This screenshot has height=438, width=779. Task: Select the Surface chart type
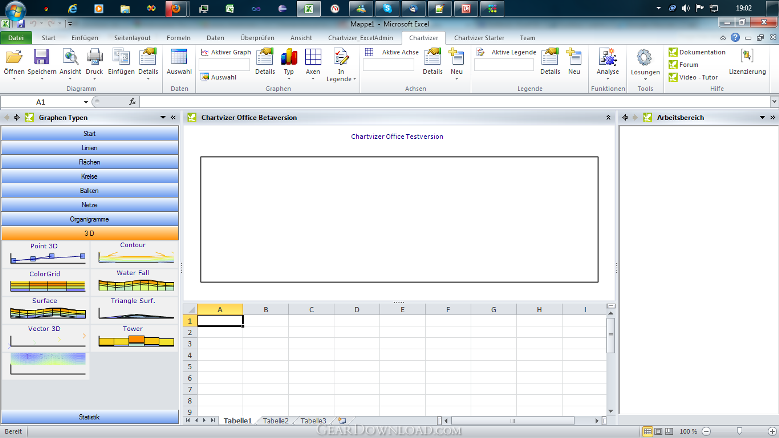pos(46,309)
